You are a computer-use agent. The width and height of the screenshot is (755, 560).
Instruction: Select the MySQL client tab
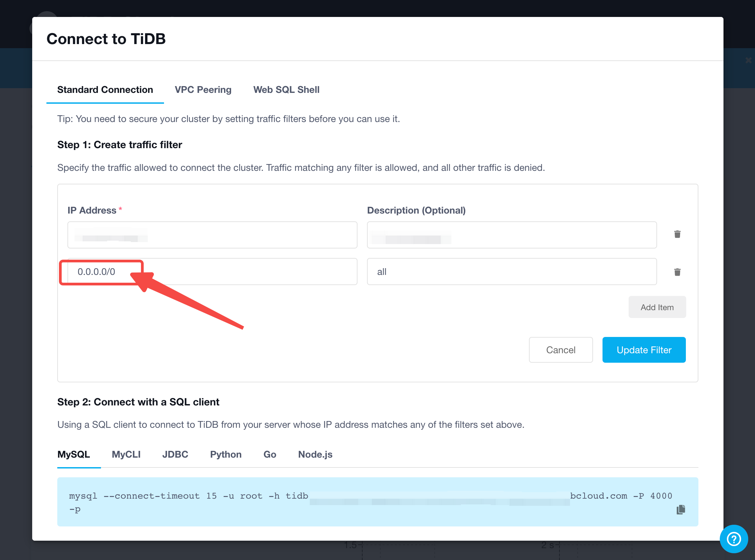pyautogui.click(x=74, y=455)
